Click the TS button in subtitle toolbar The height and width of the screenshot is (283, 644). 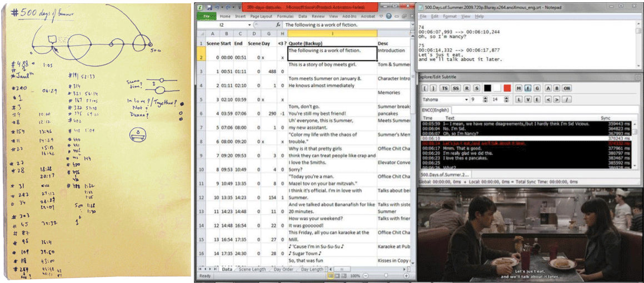pyautogui.click(x=445, y=88)
